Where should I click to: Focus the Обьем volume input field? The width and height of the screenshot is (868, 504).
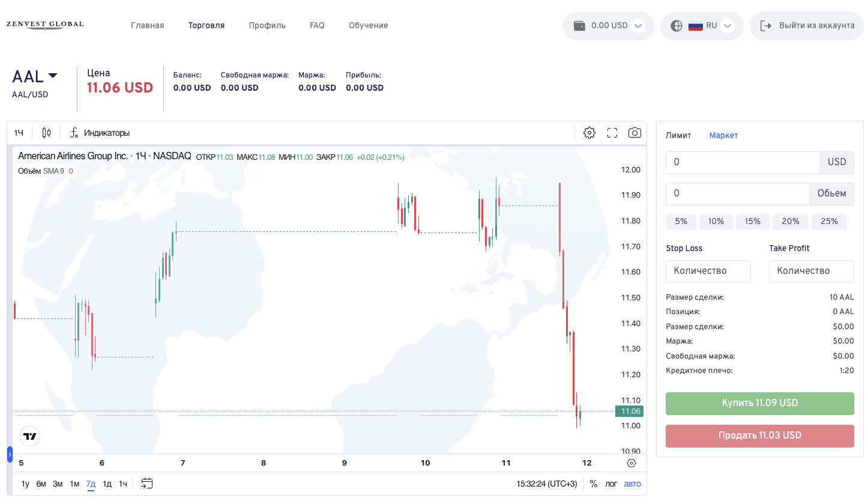tap(738, 193)
